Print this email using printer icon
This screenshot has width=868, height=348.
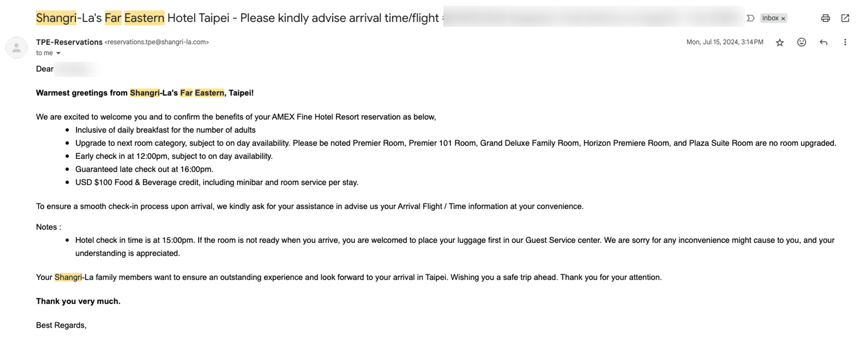point(825,18)
